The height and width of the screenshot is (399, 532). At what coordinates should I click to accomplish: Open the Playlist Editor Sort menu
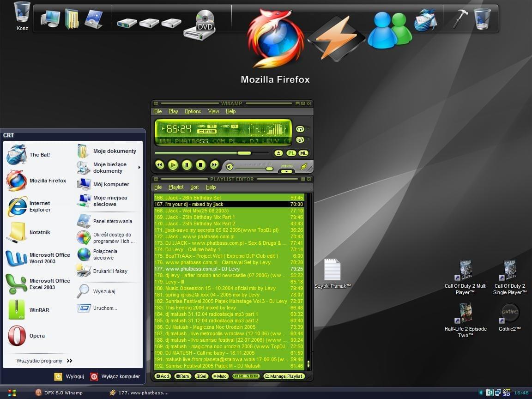click(194, 187)
